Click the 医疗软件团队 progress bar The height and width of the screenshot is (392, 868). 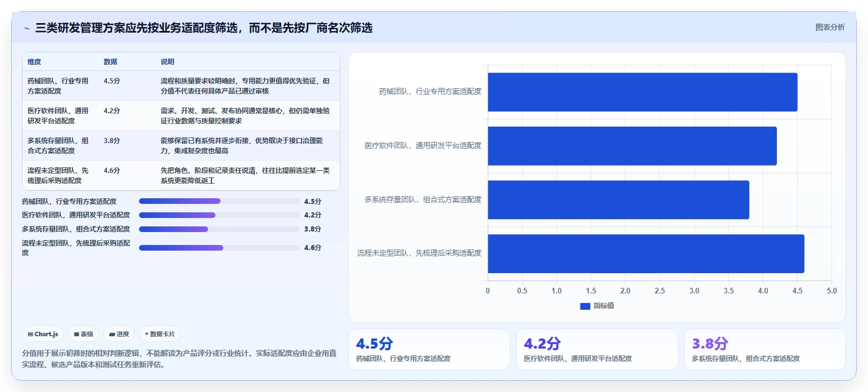click(219, 215)
